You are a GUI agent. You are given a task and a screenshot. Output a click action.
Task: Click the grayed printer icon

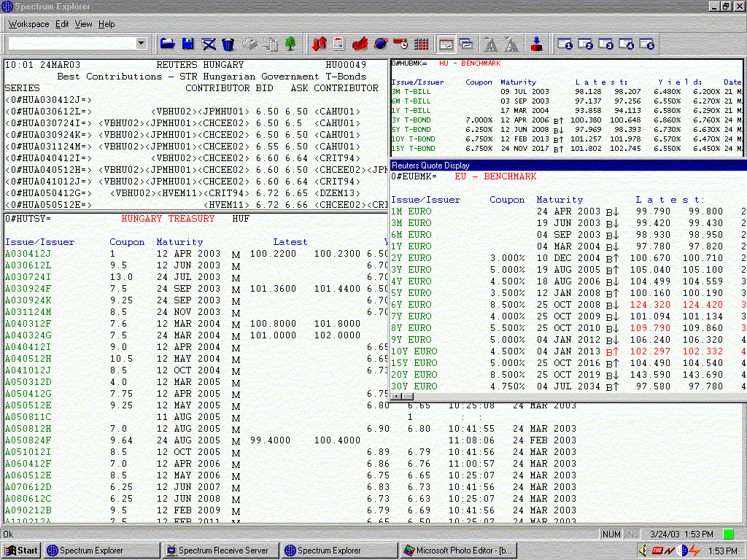[249, 44]
